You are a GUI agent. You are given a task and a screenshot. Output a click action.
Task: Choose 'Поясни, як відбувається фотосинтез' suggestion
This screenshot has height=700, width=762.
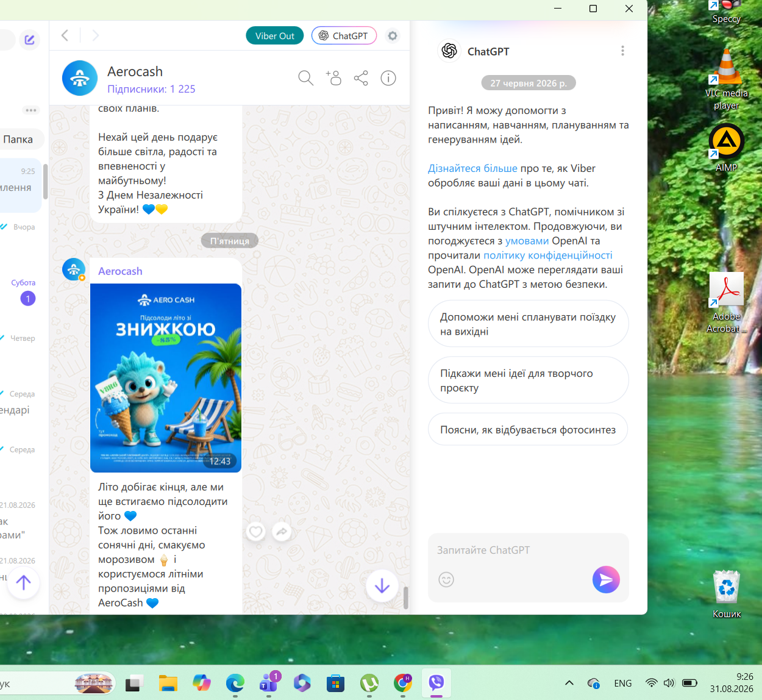(x=528, y=429)
